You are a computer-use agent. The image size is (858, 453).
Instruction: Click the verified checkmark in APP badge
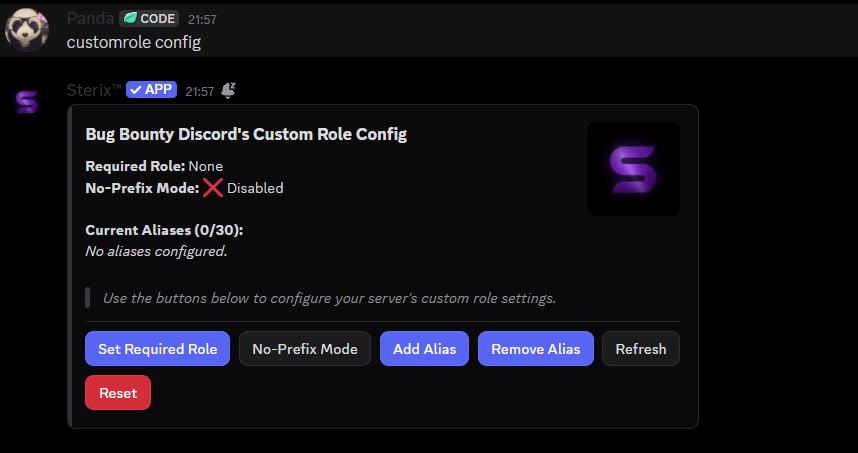136,90
